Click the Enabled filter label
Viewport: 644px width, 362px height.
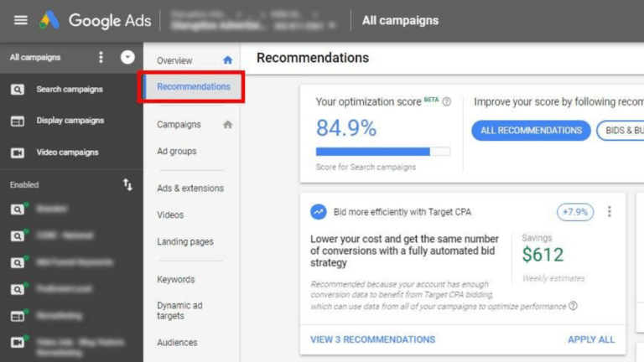point(24,184)
